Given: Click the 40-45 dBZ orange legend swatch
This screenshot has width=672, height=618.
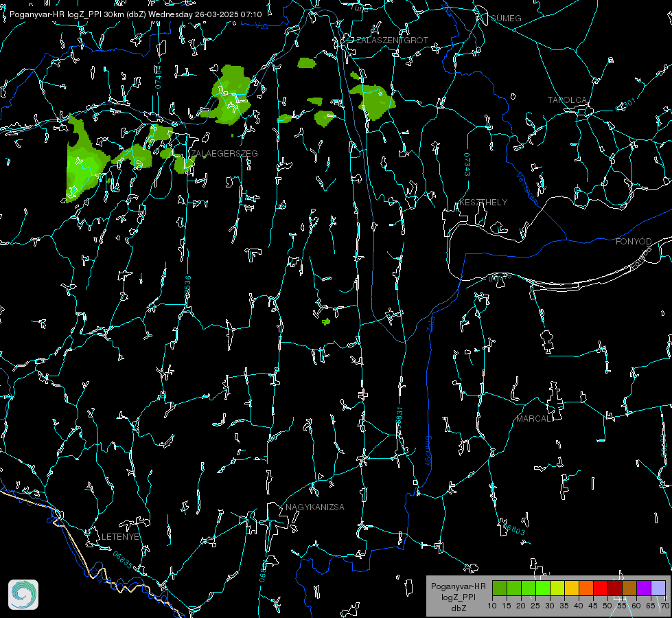Looking at the screenshot, I should [x=586, y=588].
